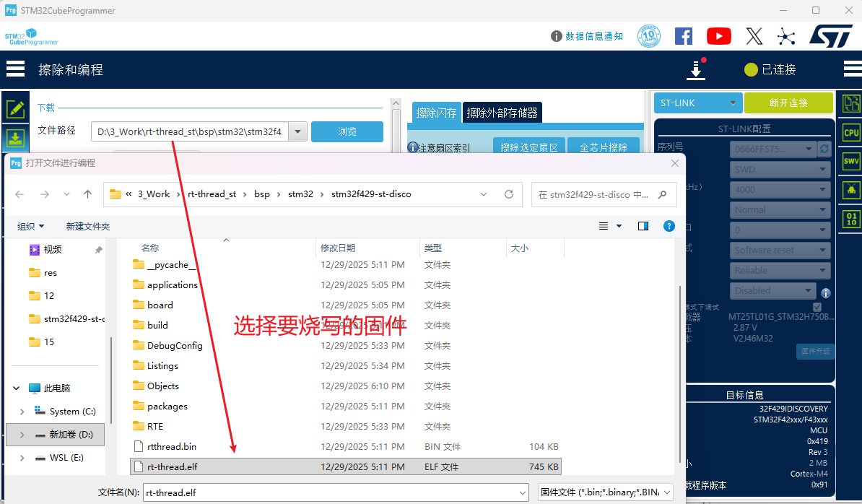
Task: Open the 01/10 binary register icon
Action: coord(851,219)
